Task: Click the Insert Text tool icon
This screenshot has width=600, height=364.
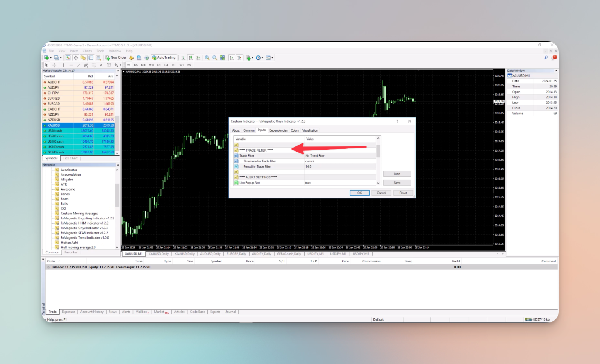Action: tap(101, 65)
